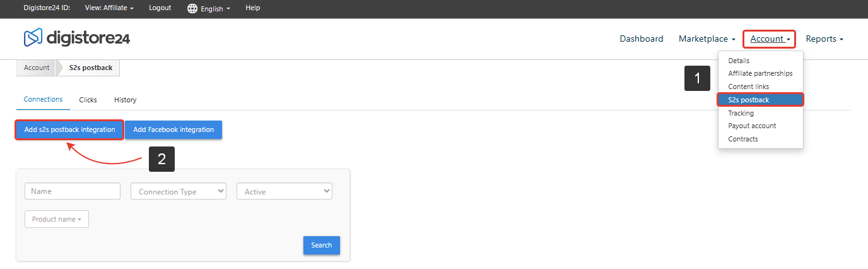This screenshot has width=868, height=269.
Task: Switch to the History tab
Action: click(125, 100)
